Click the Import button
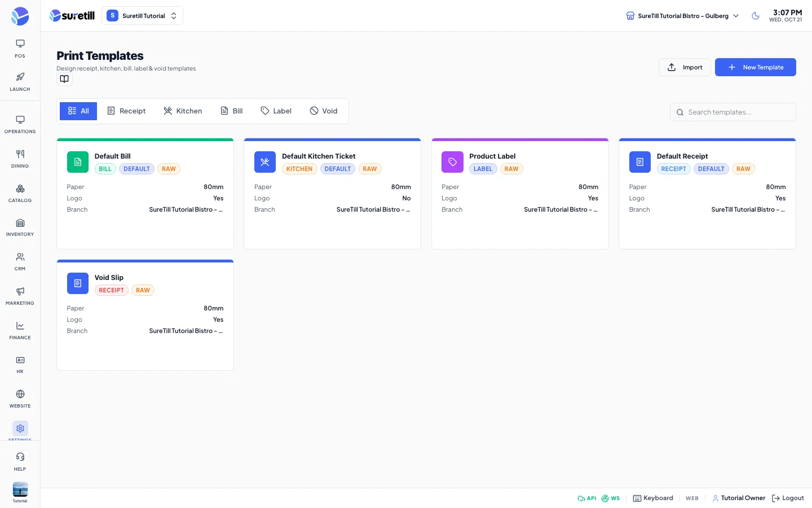Screen dimensions: 812x508 (685, 67)
